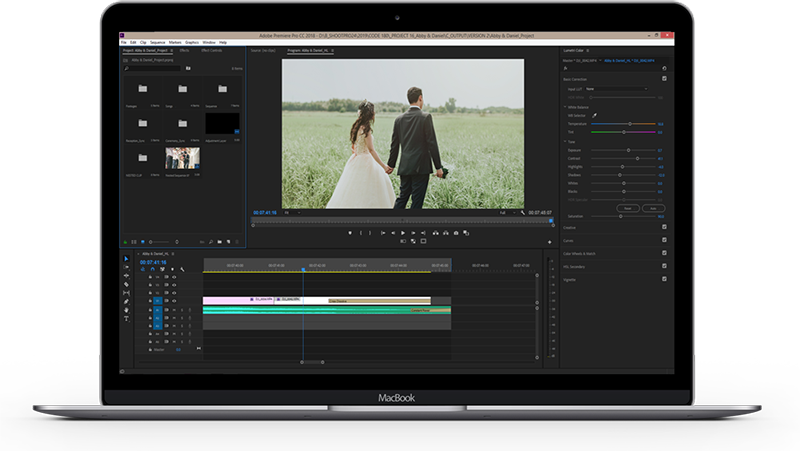
Task: Click Reset button in Tone section
Action: coord(628,208)
